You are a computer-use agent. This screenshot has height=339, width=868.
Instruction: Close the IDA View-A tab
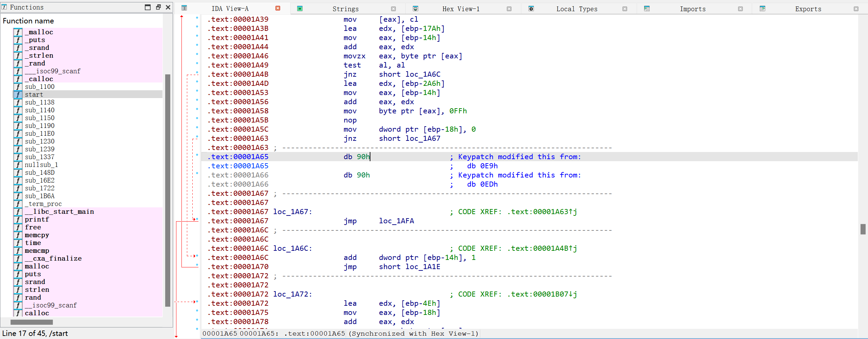pyautogui.click(x=278, y=8)
